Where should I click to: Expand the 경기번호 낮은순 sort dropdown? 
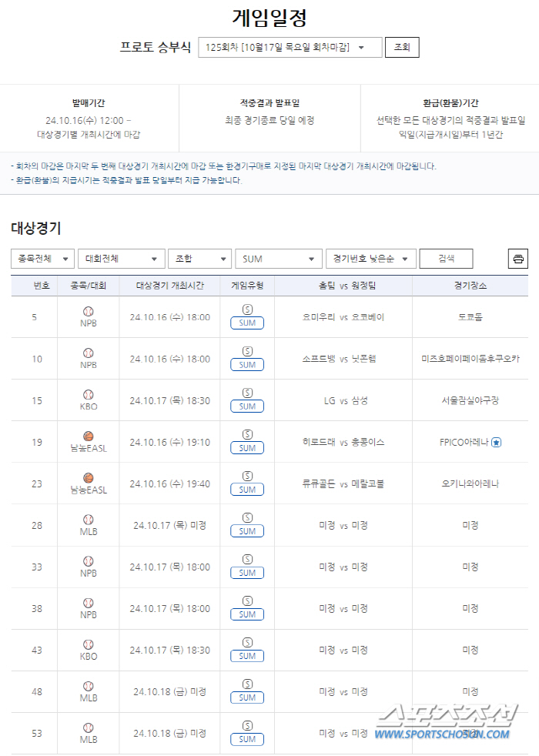(x=371, y=259)
